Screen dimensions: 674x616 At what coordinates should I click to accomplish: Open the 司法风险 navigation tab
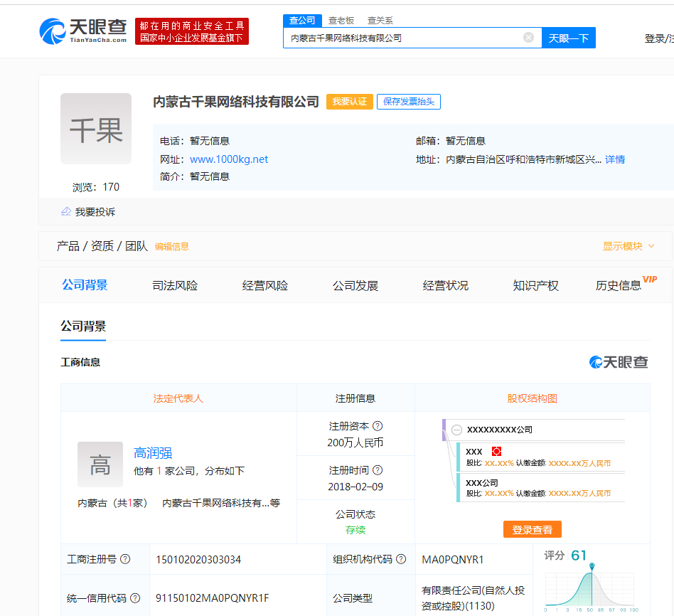pos(175,285)
